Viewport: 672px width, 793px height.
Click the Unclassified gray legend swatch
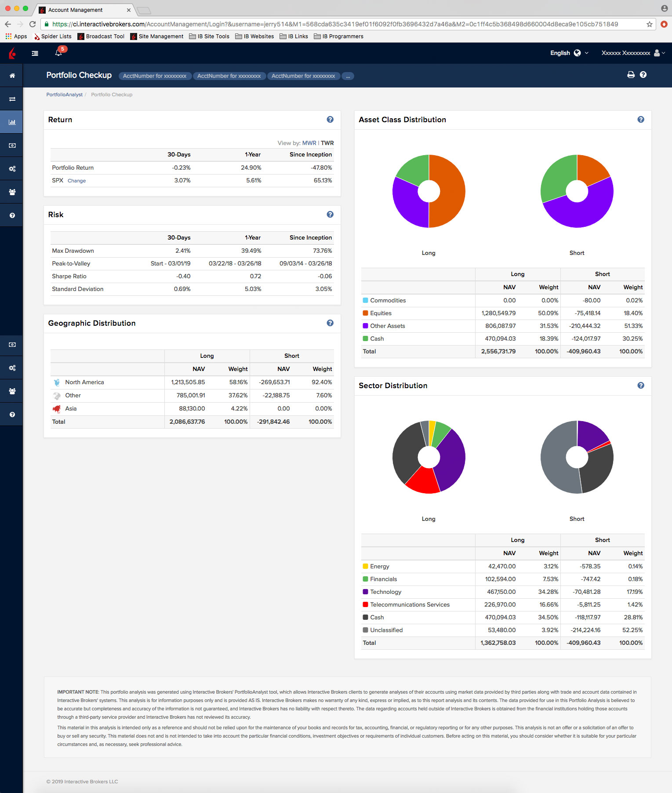365,630
